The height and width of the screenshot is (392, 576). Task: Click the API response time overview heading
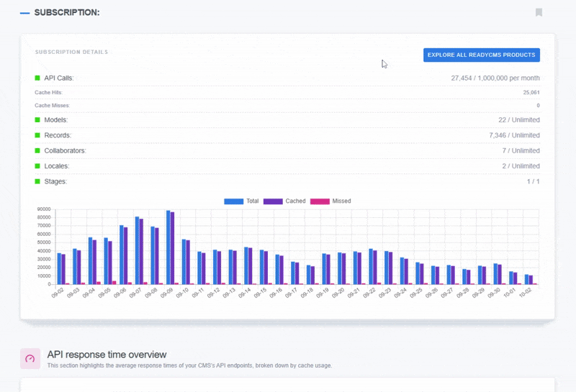pyautogui.click(x=107, y=355)
